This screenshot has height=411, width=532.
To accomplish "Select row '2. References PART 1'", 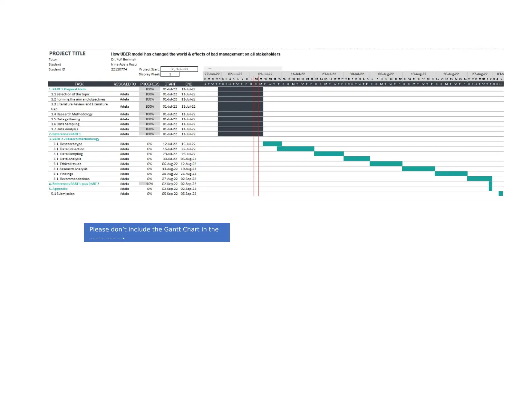I will pos(65,134).
